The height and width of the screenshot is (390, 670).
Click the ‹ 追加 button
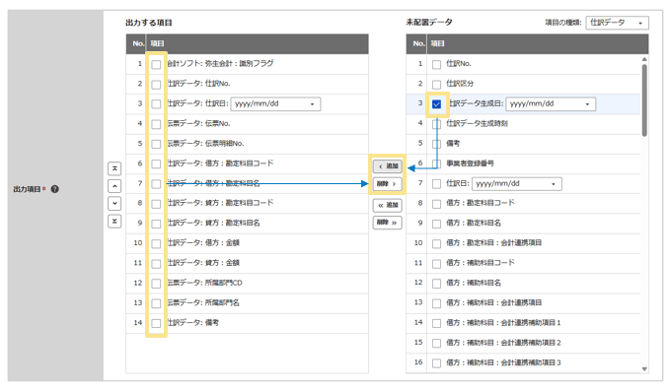(387, 166)
